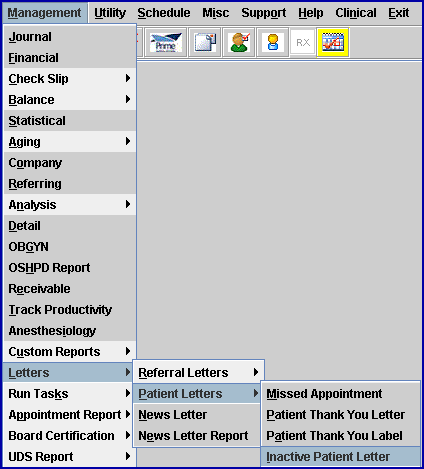Screen dimensions: 424x469
Task: Open the Utility menu
Action: pos(110,13)
